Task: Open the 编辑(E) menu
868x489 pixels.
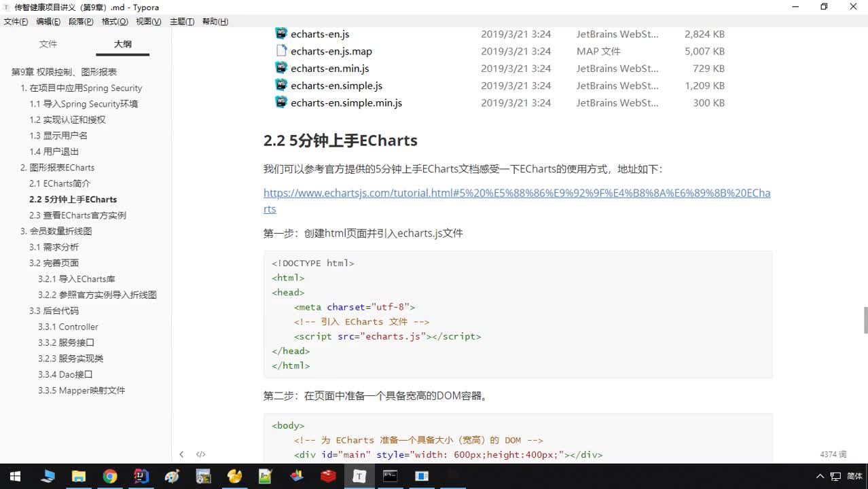Action: (x=48, y=22)
